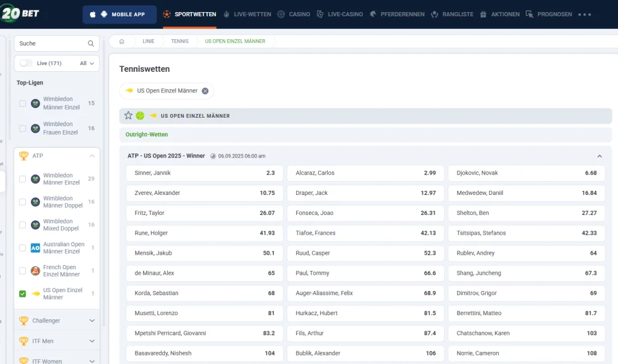Remove the US Open Einzel Männer filter chip
This screenshot has height=364, width=618.
point(205,91)
